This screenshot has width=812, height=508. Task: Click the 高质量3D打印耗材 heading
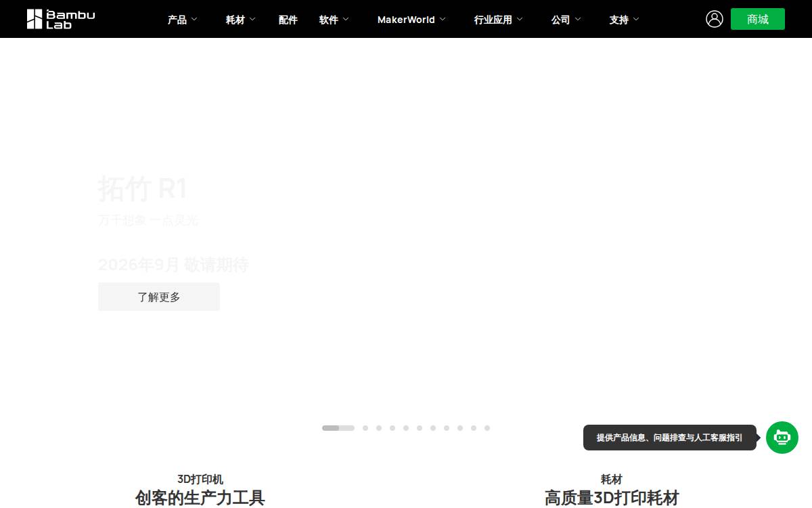pos(612,498)
